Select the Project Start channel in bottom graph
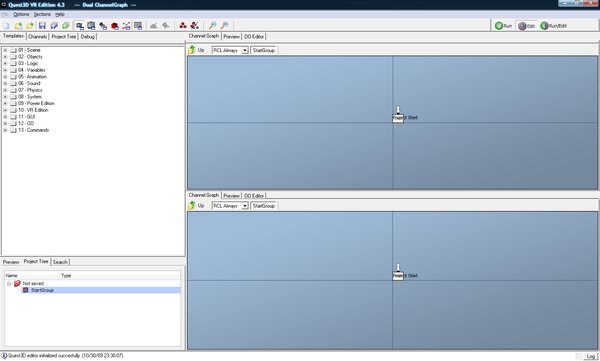This screenshot has height=361, width=600. pos(398,276)
